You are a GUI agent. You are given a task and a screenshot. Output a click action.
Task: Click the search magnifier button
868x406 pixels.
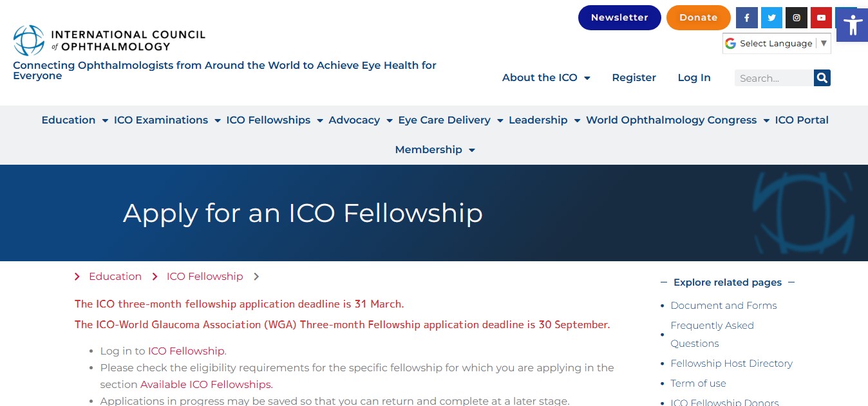coord(822,78)
